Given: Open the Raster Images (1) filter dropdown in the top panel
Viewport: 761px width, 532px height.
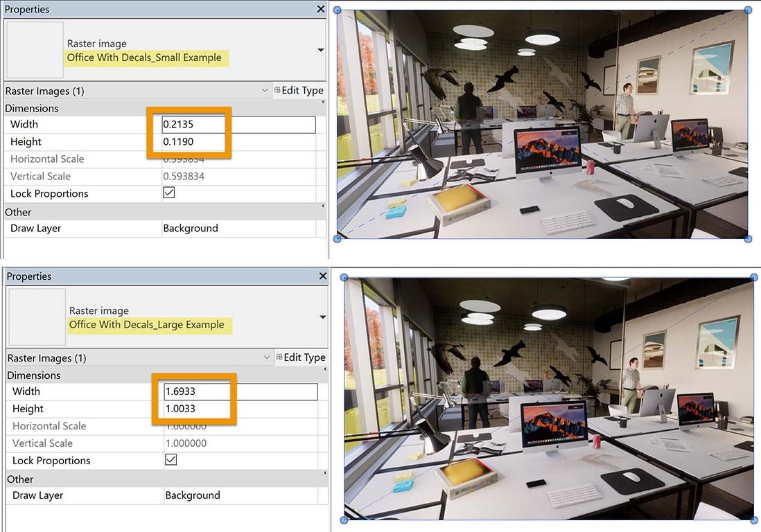Looking at the screenshot, I should click(265, 90).
